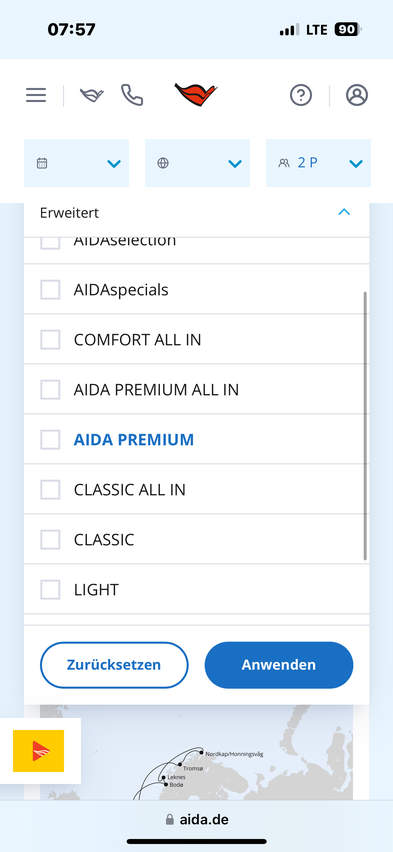This screenshot has width=393, height=852.
Task: Tap the globe destination icon
Action: [163, 163]
